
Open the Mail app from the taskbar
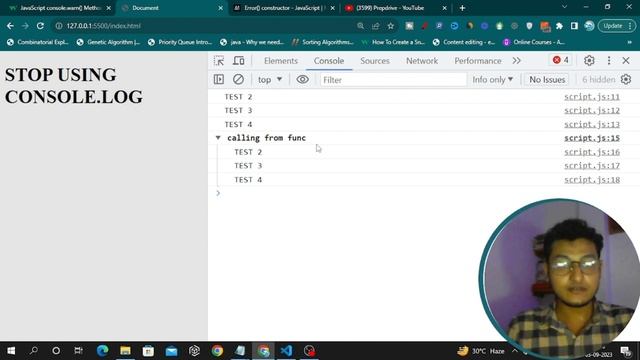click(x=171, y=351)
